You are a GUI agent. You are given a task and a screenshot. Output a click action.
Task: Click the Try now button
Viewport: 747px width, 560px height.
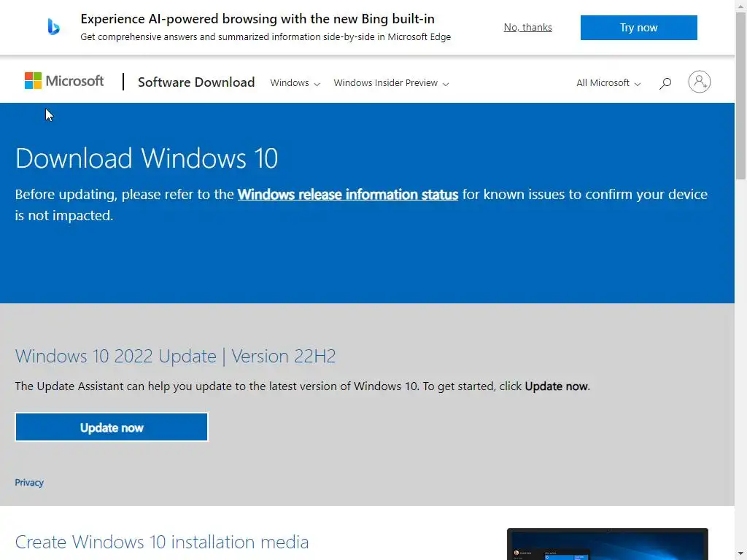[x=638, y=28]
